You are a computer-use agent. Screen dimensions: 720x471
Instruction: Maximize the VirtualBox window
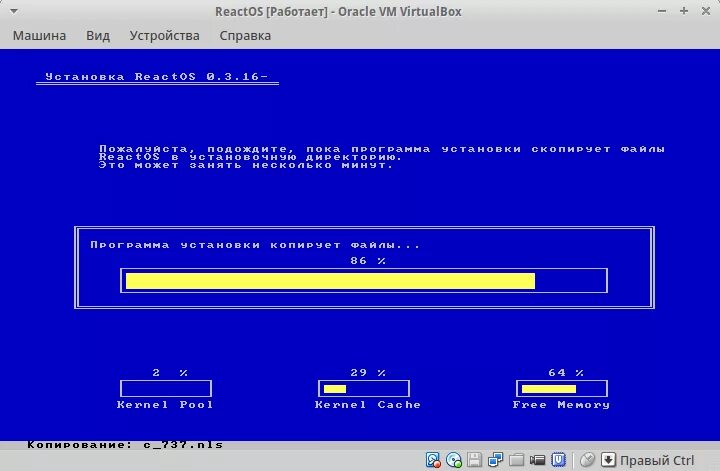click(x=684, y=11)
